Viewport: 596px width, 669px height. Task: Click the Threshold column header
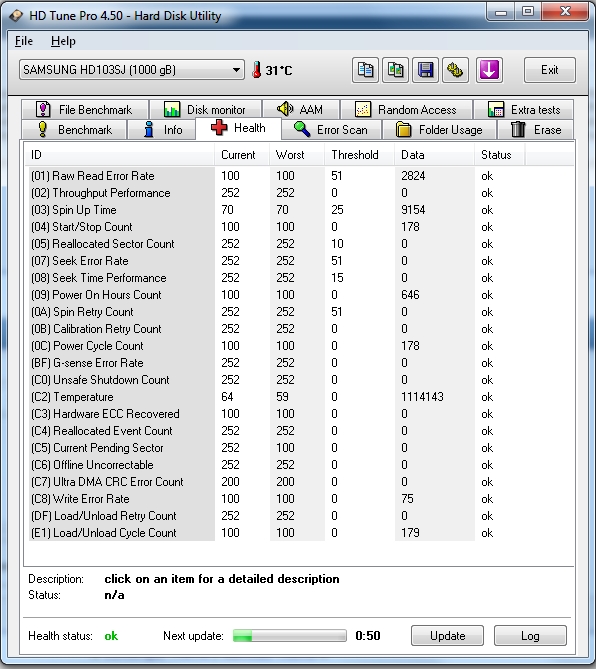(x=360, y=155)
